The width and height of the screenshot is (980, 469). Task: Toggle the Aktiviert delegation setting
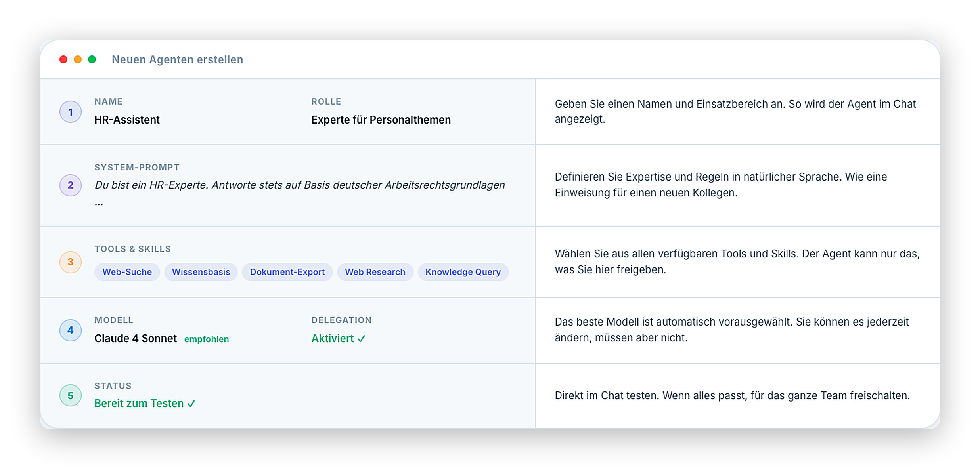338,339
